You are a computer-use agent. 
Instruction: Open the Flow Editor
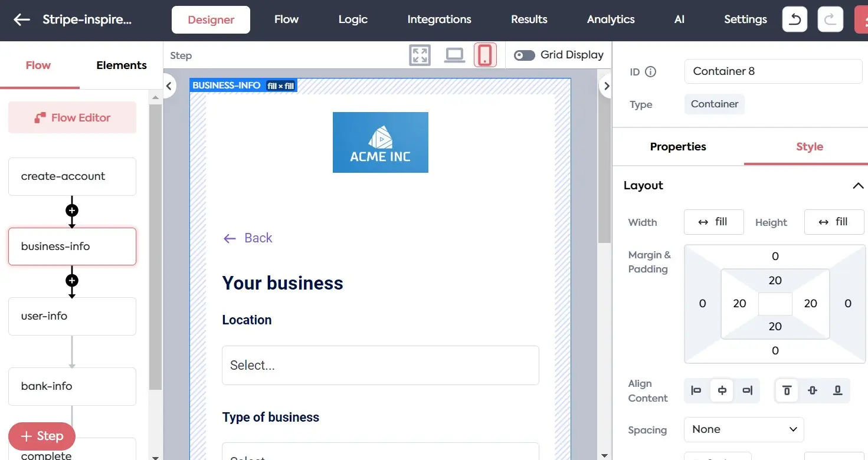[x=72, y=117]
